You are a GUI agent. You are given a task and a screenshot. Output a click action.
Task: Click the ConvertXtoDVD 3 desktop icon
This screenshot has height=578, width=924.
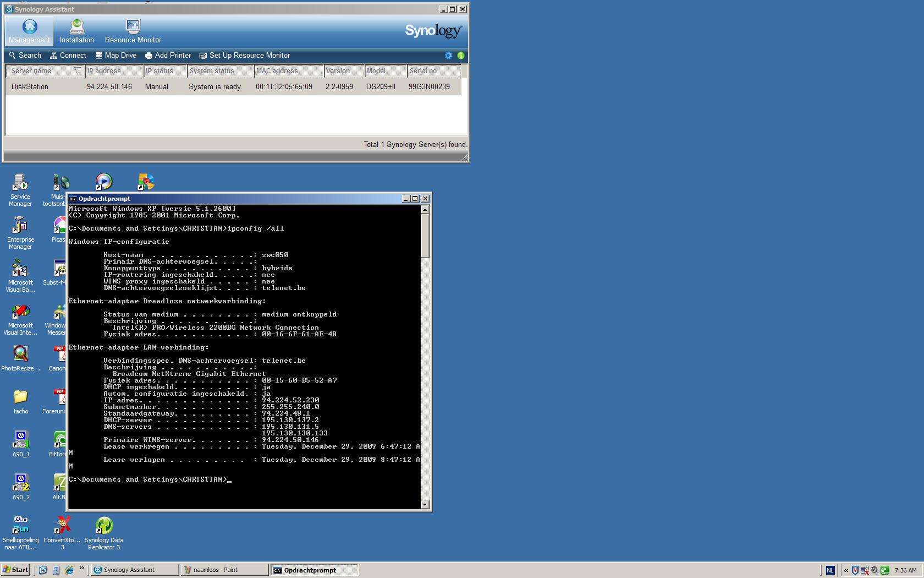[62, 533]
